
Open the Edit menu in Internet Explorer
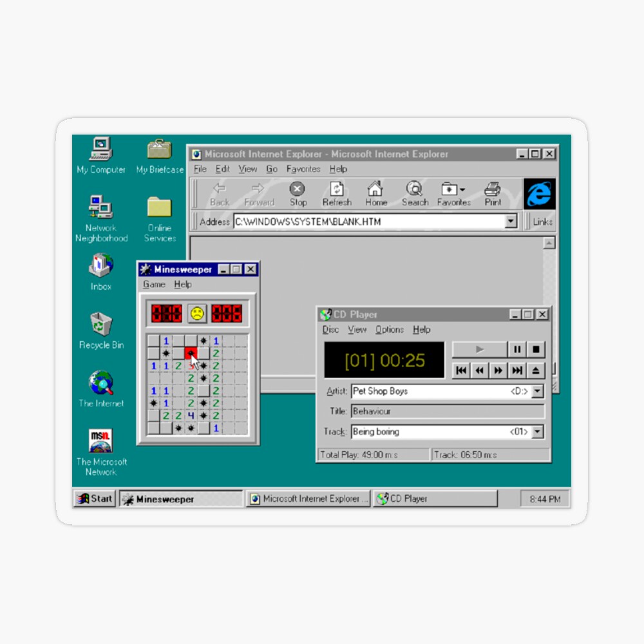[x=223, y=169]
